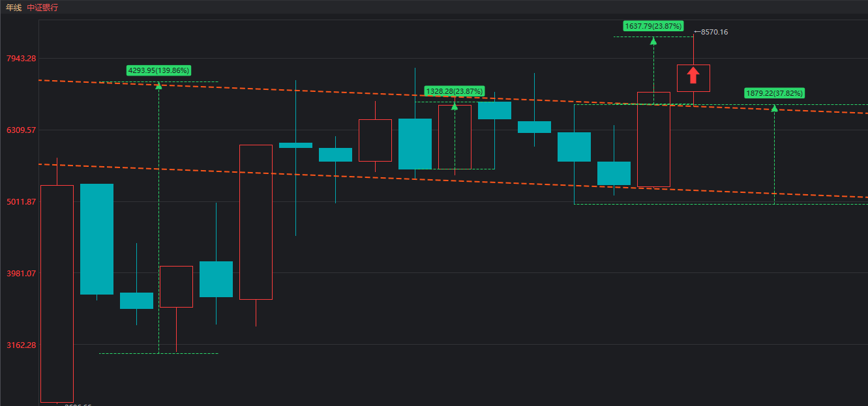Image resolution: width=868 pixels, height=406 pixels.
Task: Click green arrowhead under 1637.79 label
Action: (x=653, y=41)
